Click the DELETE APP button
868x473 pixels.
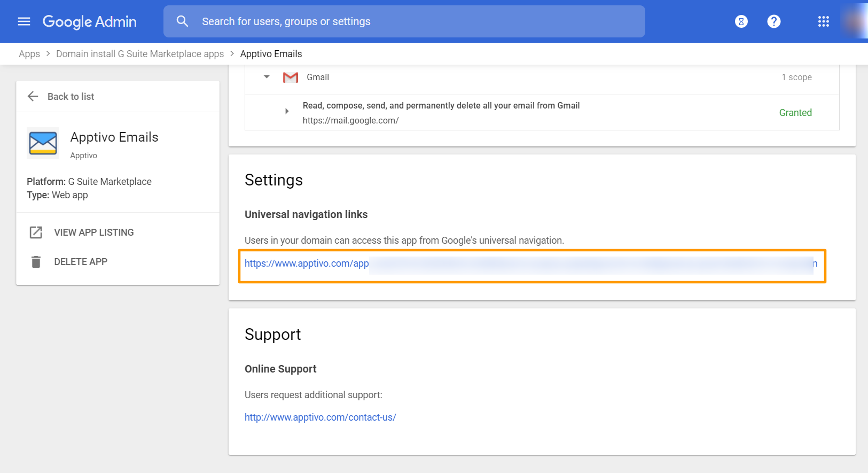click(x=81, y=262)
